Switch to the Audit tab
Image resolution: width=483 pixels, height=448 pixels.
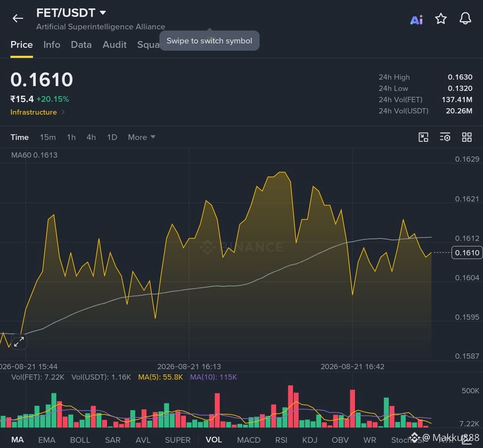click(x=115, y=45)
